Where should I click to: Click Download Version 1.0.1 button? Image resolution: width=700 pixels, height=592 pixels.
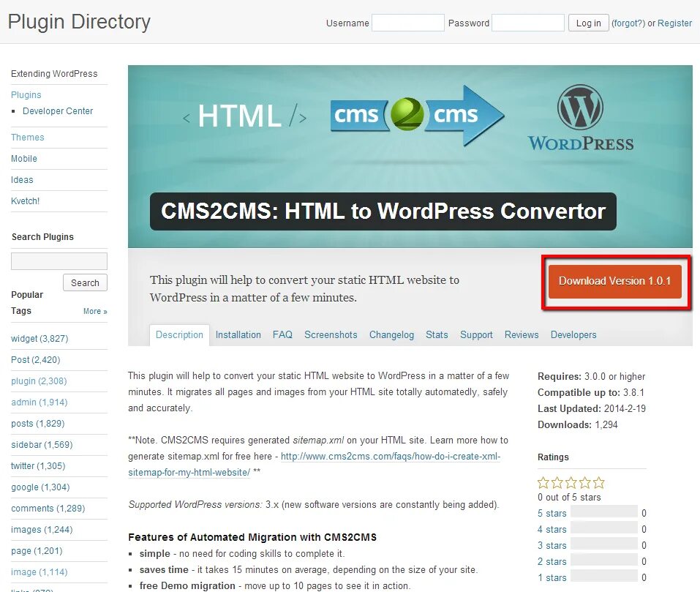(x=614, y=281)
